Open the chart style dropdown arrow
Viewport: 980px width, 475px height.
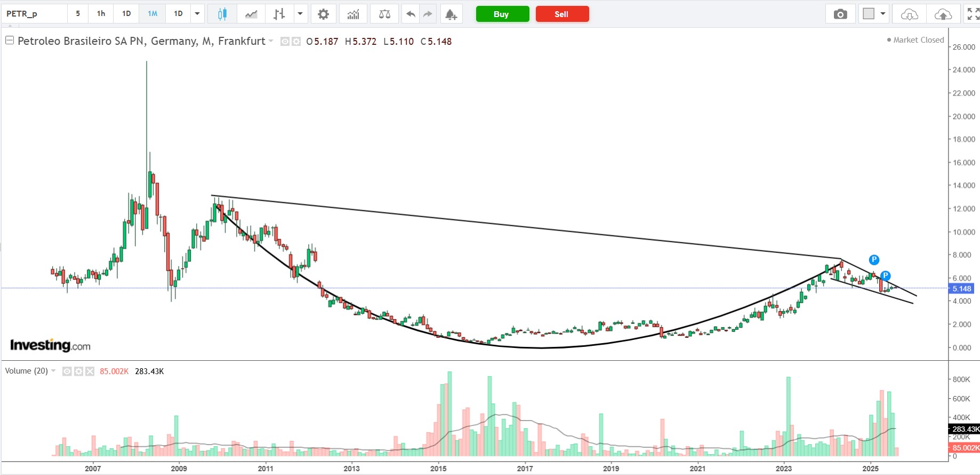pos(300,14)
